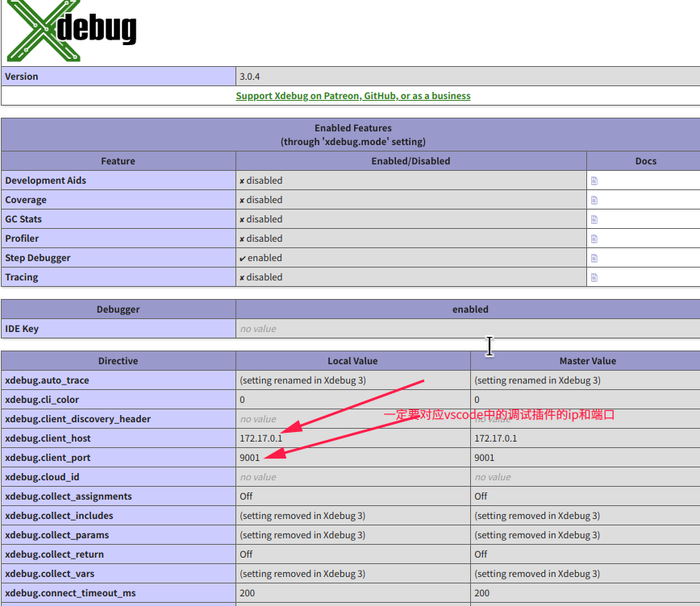Click the IDE Key row label

(x=22, y=329)
